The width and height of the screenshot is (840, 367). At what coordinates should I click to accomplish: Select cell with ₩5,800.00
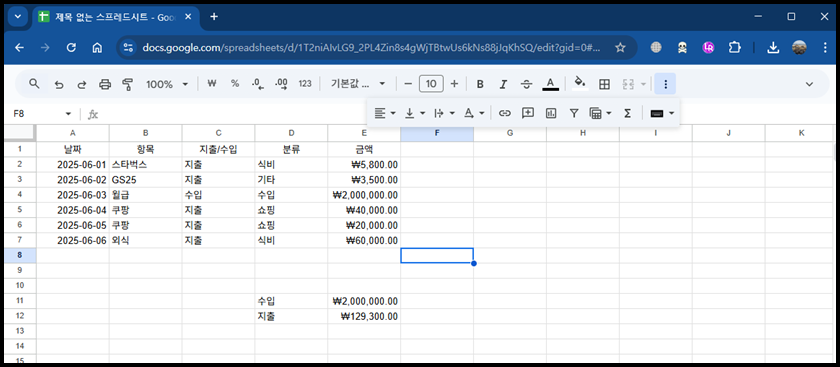364,165
